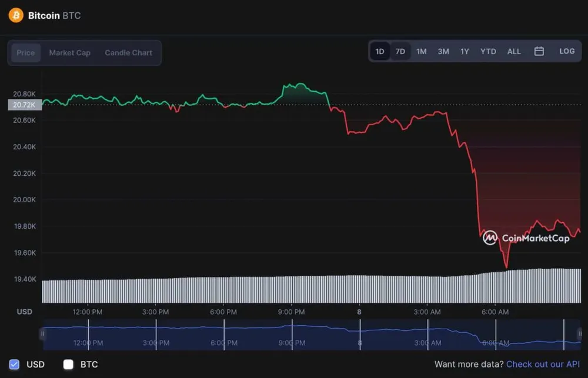Open the calendar date picker icon
Viewport: 588px width, 378px height.
point(539,51)
